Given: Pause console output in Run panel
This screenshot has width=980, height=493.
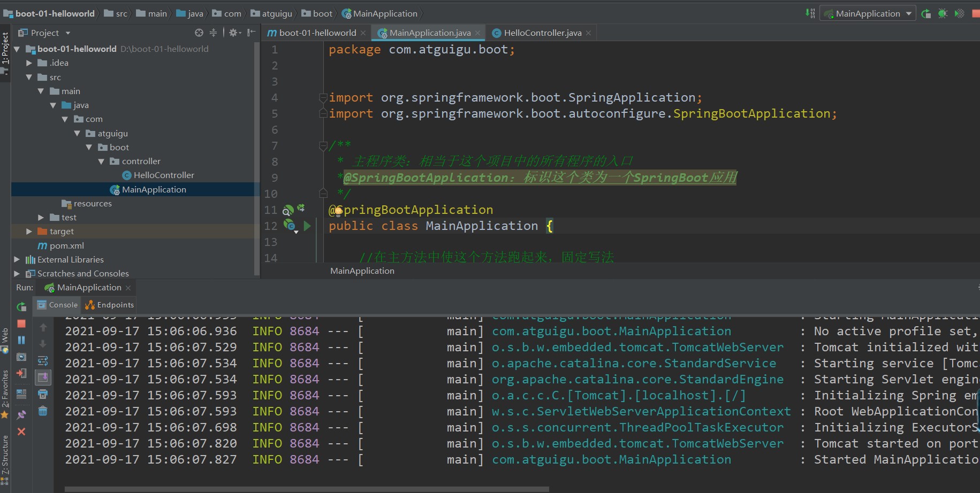Looking at the screenshot, I should click(21, 340).
